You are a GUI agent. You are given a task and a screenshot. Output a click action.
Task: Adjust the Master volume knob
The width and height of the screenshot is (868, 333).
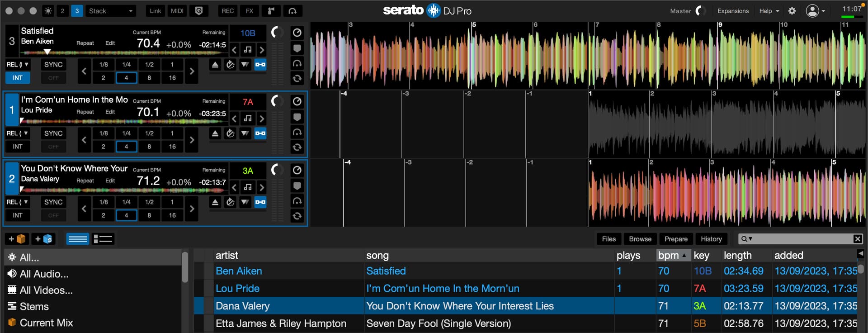[700, 11]
